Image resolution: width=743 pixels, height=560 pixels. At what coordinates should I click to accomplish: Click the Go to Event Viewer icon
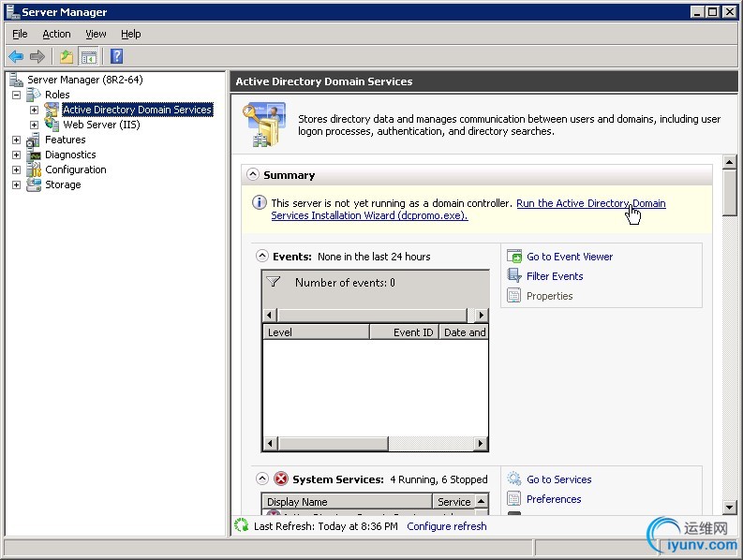514,257
